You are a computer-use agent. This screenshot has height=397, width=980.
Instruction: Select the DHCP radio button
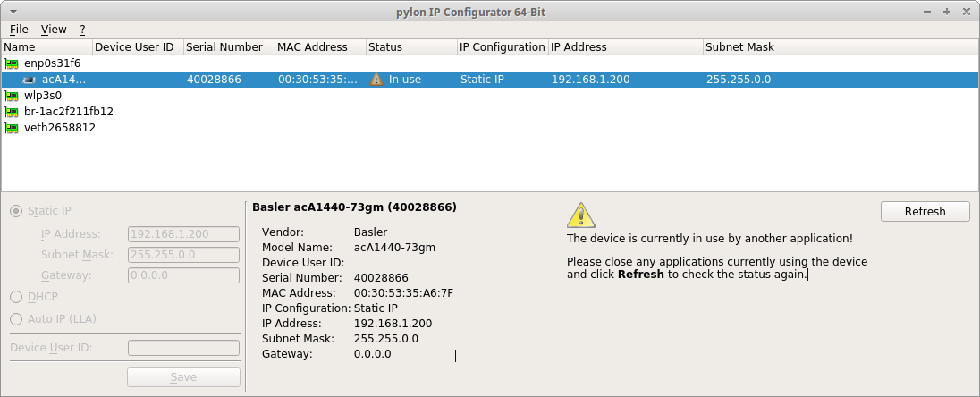point(16,296)
